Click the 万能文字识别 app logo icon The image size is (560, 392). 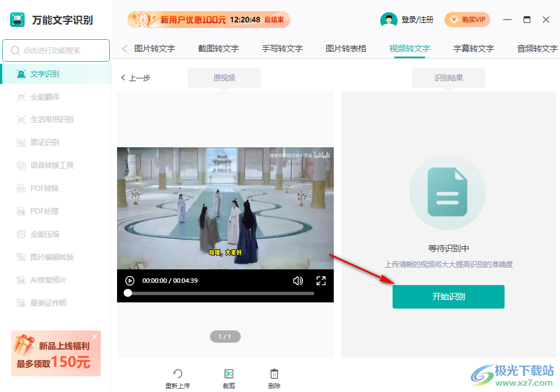tap(17, 20)
